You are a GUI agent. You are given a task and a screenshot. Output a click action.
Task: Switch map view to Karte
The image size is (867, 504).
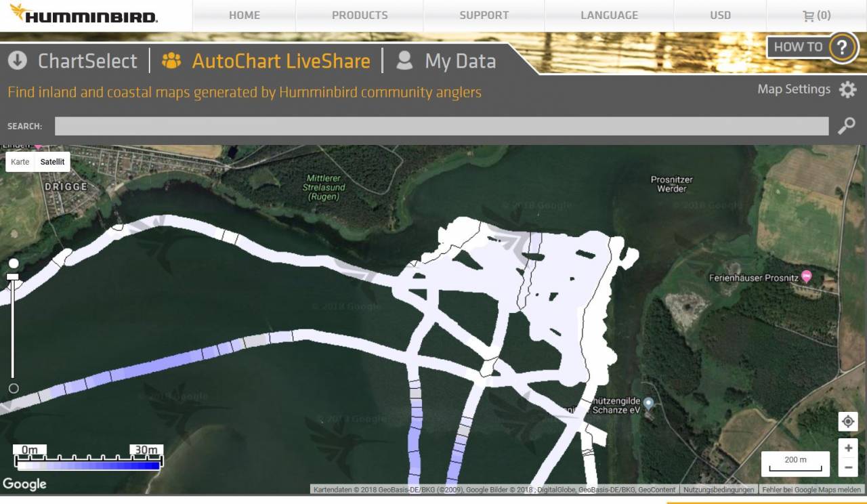coord(20,162)
